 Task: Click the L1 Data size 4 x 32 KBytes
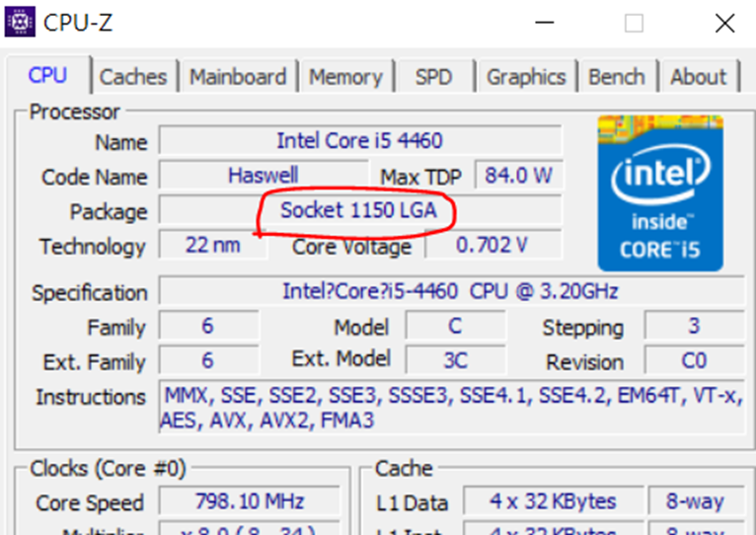pyautogui.click(x=553, y=501)
